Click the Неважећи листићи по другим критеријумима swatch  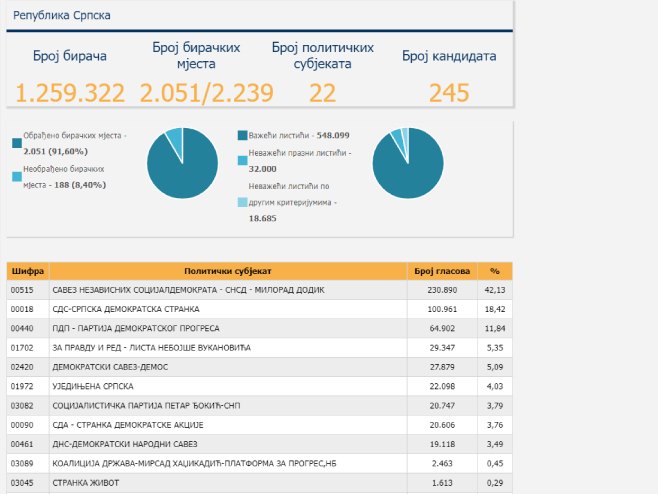[243, 202]
